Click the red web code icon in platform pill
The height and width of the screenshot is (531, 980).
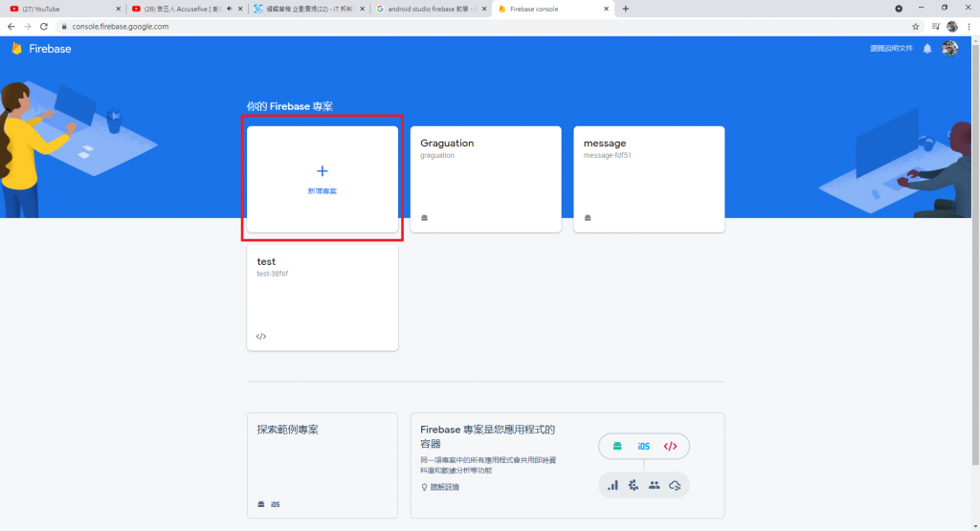tap(670, 446)
